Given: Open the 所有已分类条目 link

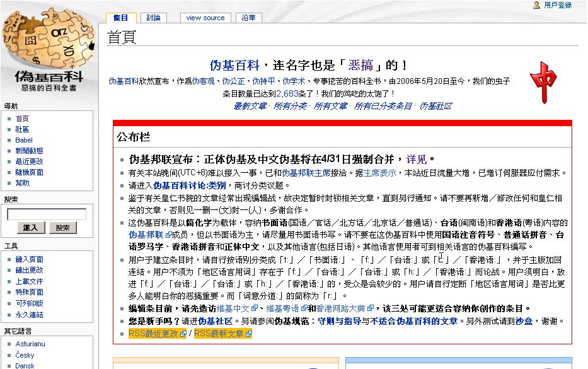Looking at the screenshot, I should [383, 106].
